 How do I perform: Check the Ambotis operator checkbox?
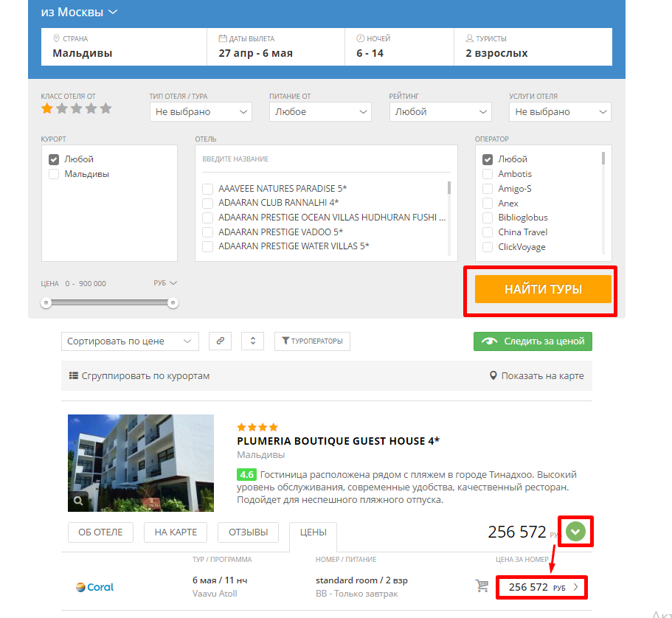pyautogui.click(x=488, y=174)
